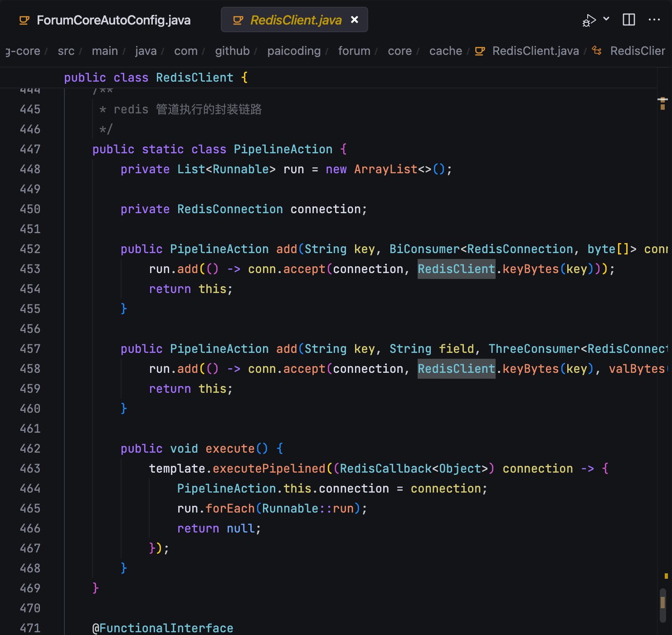
Task: Open the run options dropdown chevron
Action: [606, 19]
